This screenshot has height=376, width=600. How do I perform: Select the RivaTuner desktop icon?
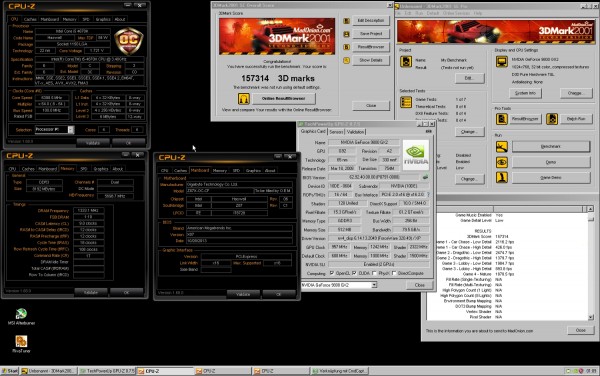(x=21, y=341)
